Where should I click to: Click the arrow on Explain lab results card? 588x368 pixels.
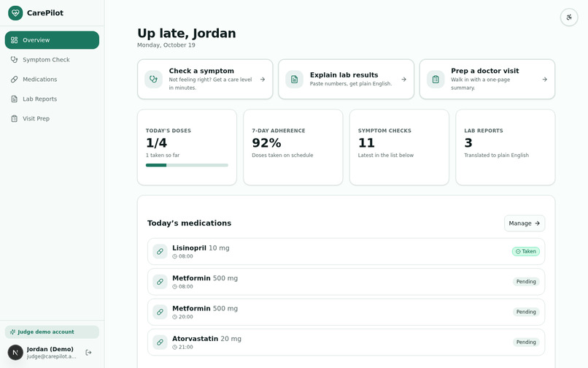403,80
